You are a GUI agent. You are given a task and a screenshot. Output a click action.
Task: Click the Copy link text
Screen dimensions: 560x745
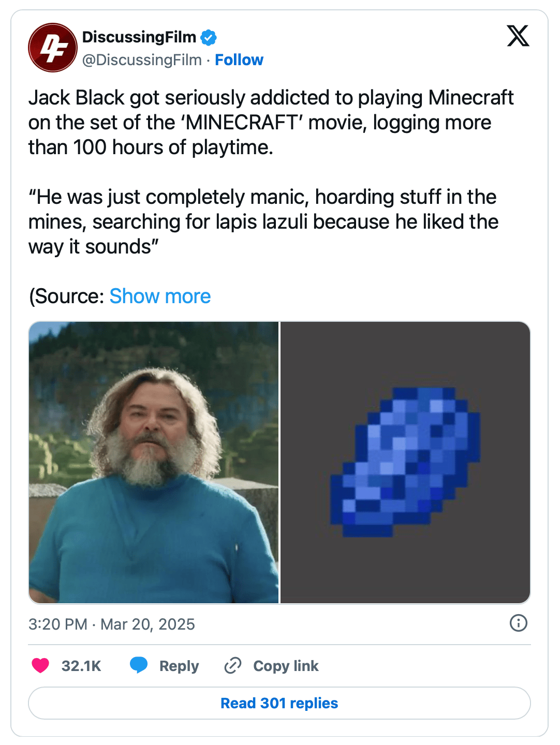(x=286, y=666)
